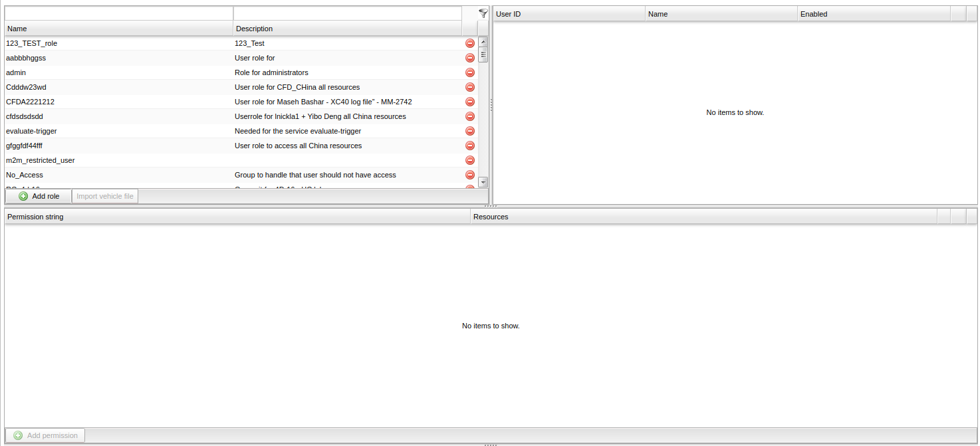Sort users by User ID column header
The image size is (980, 446).
[x=568, y=14]
